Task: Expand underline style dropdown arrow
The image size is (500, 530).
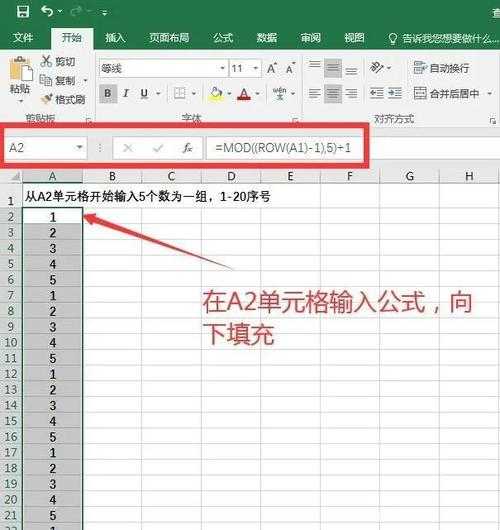Action: (x=158, y=93)
